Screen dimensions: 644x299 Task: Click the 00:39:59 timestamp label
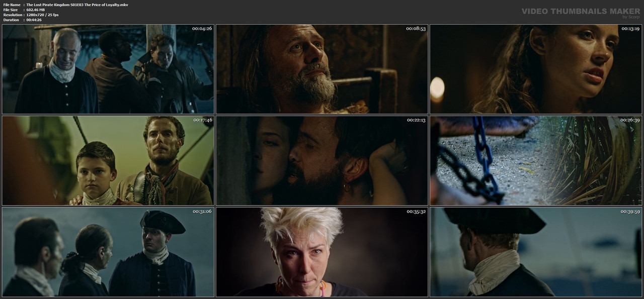tap(630, 212)
